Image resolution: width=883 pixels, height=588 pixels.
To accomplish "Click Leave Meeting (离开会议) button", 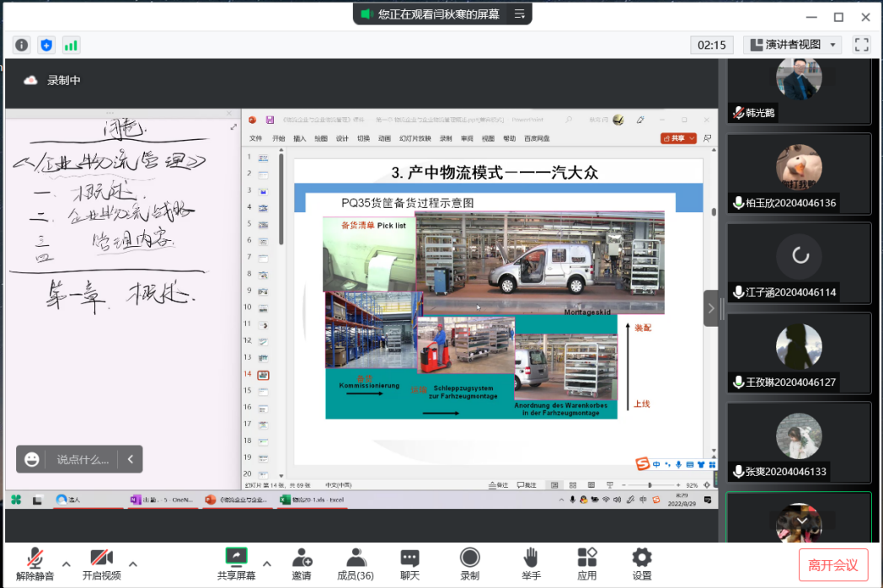I will [832, 564].
